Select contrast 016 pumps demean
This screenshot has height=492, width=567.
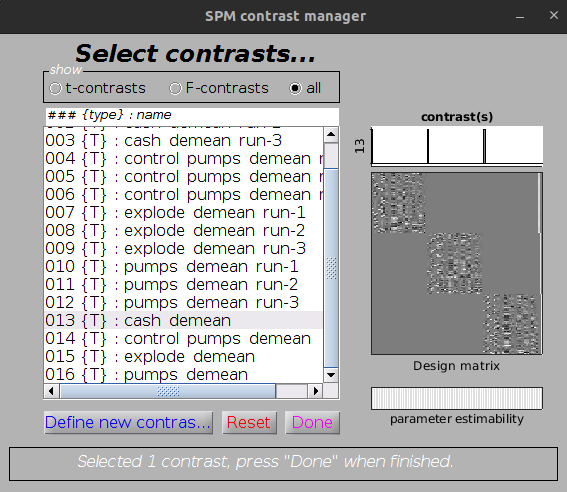point(183,375)
